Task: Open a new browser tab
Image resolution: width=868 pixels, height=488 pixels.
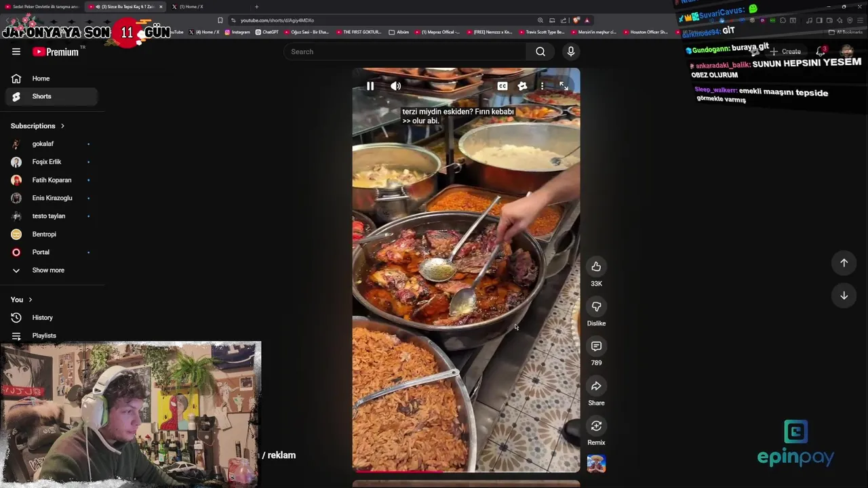Action: tap(256, 7)
